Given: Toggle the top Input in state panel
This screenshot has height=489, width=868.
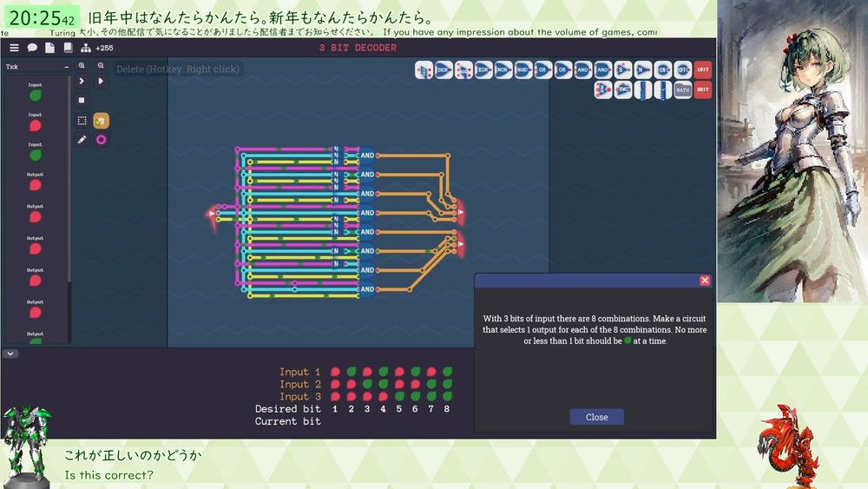Looking at the screenshot, I should [35, 96].
